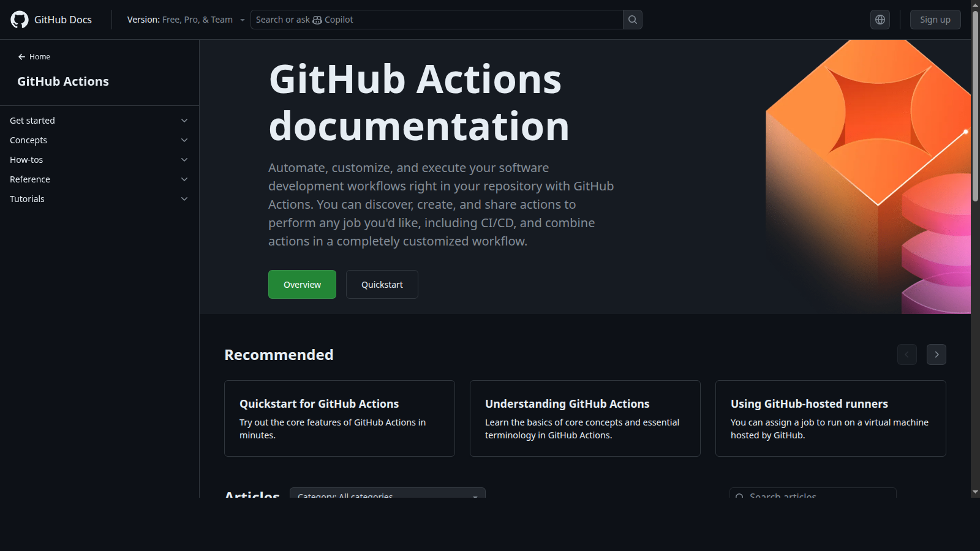Viewport: 980px width, 551px height.
Task: Focus the Search articles field
Action: pos(813,493)
